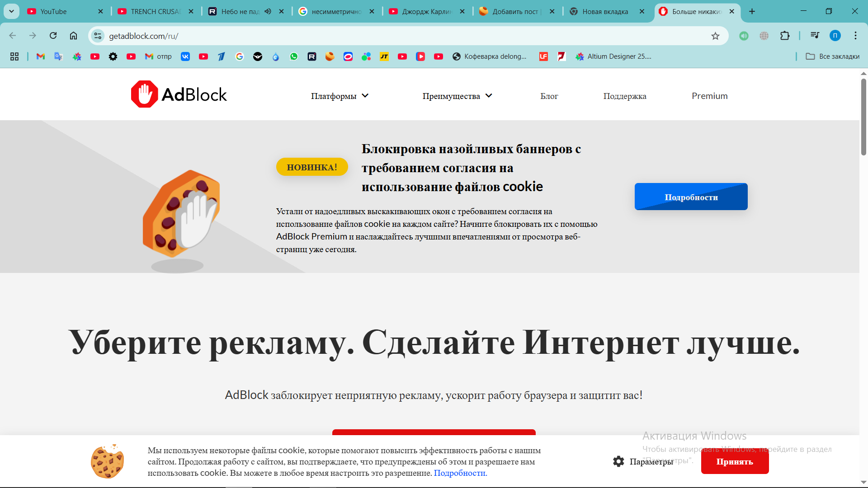
Task: Click the address bar URL field
Action: (x=407, y=36)
